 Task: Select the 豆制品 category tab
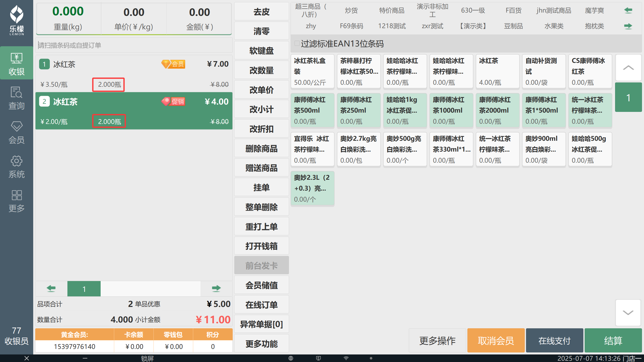[513, 26]
